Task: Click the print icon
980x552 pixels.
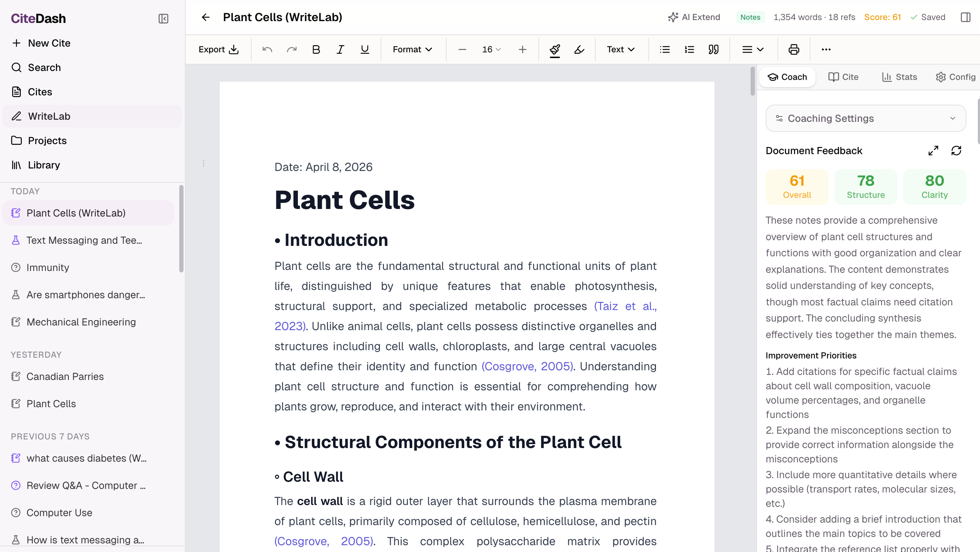Action: [x=794, y=49]
